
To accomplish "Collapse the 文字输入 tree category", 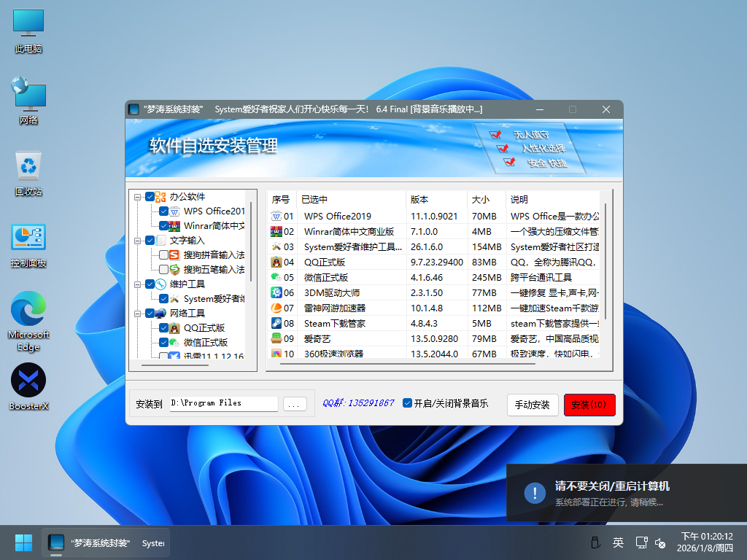I will click(138, 241).
